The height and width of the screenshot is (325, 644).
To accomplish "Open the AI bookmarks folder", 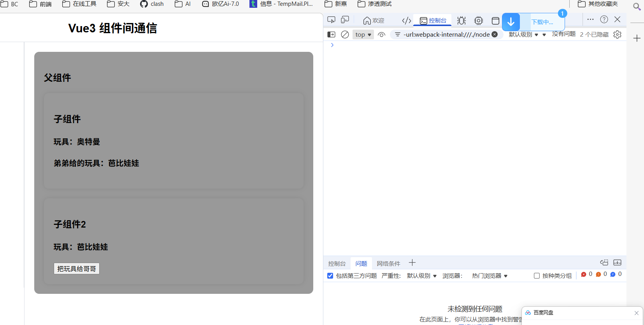I will pos(183,4).
